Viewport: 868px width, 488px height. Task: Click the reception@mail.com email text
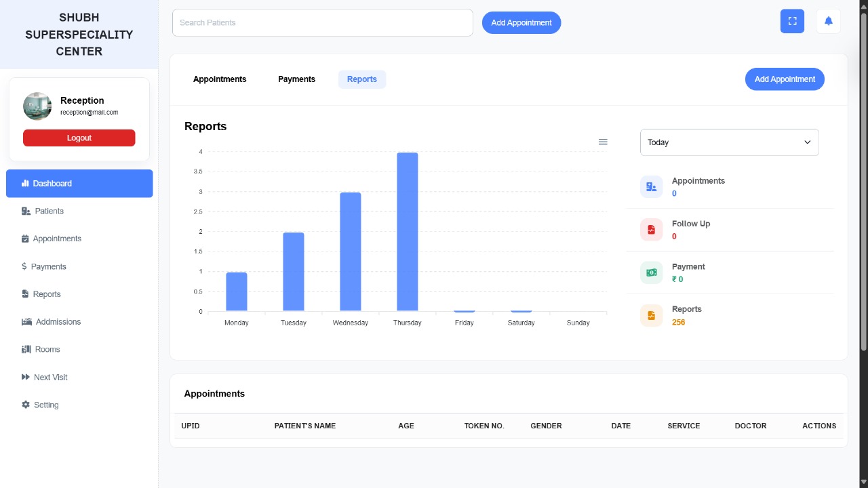click(90, 113)
